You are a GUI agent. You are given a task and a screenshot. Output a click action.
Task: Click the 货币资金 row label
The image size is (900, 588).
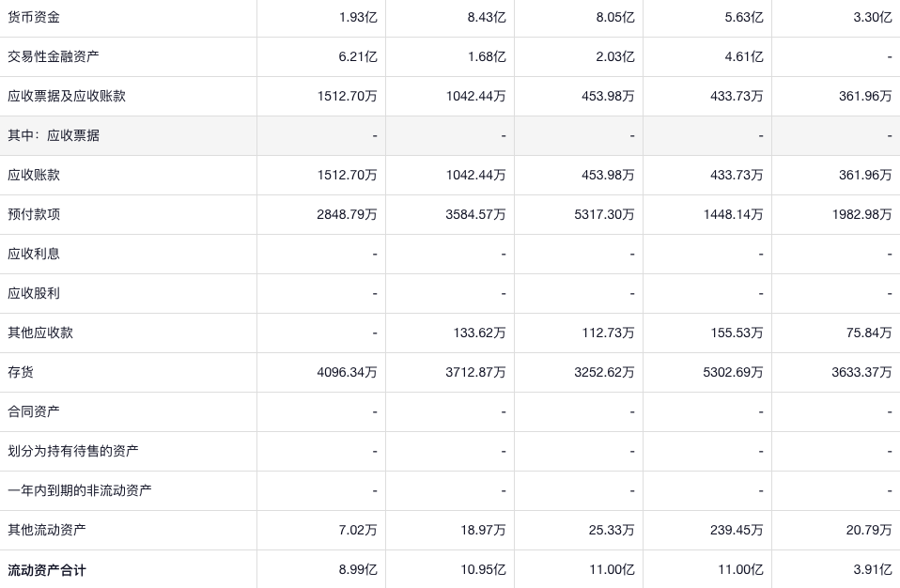34,17
